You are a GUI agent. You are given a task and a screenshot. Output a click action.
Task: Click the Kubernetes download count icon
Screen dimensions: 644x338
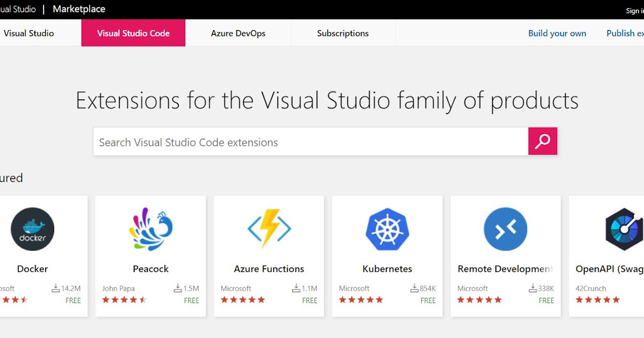tap(414, 289)
